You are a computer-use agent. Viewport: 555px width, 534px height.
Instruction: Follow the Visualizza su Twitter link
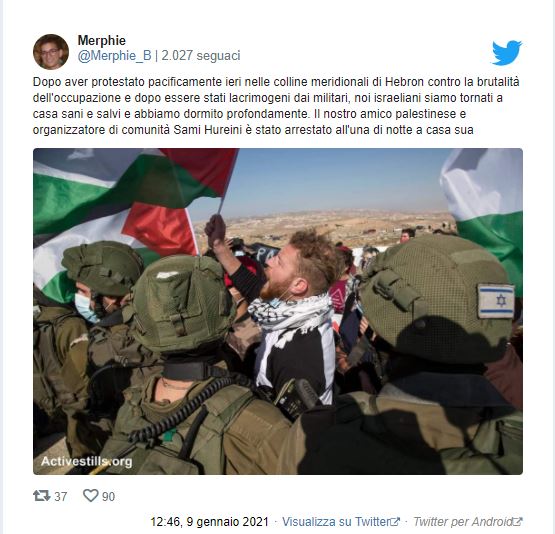[336, 522]
